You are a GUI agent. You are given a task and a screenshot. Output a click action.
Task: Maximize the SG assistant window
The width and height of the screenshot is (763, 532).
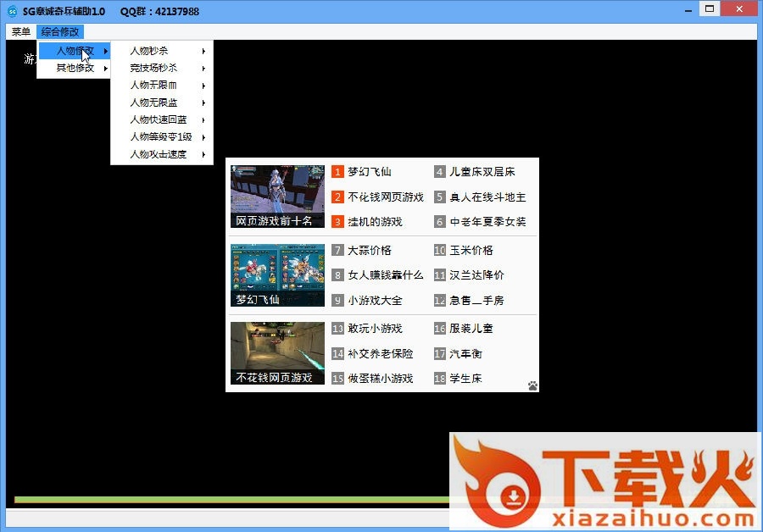(x=709, y=8)
